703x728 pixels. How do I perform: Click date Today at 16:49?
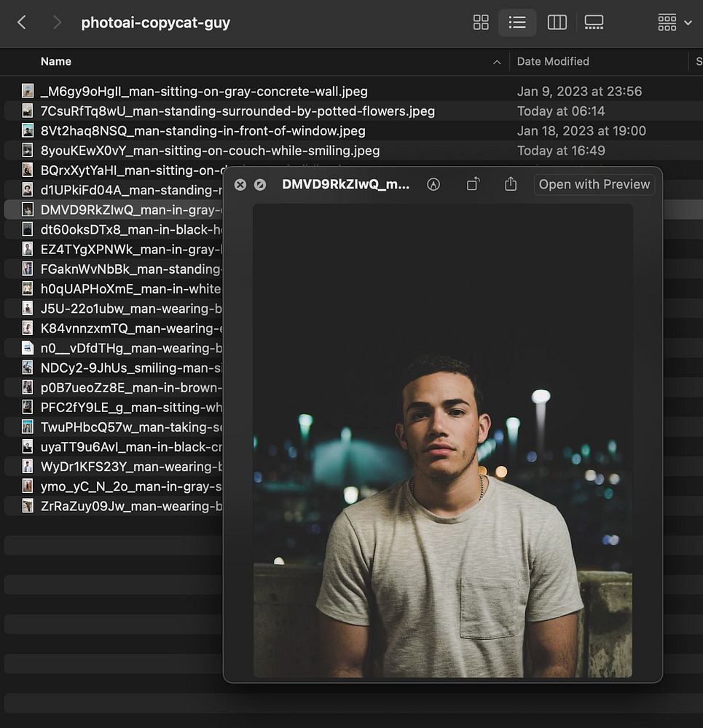click(x=561, y=151)
